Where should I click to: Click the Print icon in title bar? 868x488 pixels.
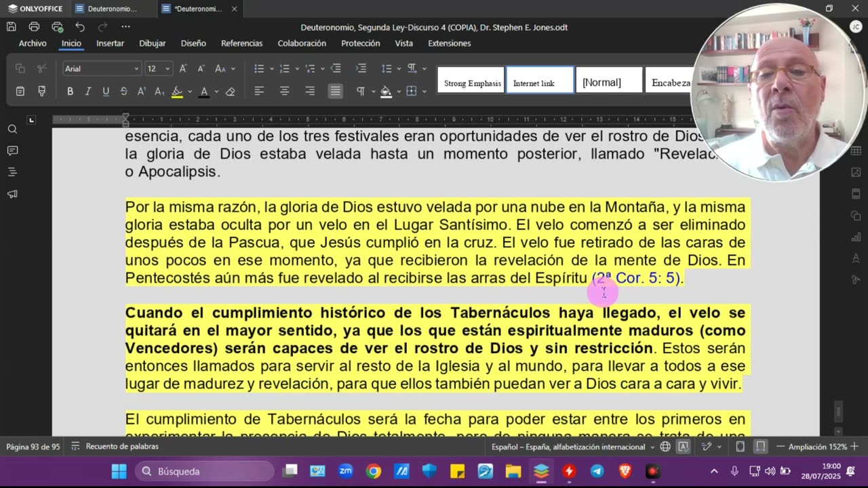(34, 27)
